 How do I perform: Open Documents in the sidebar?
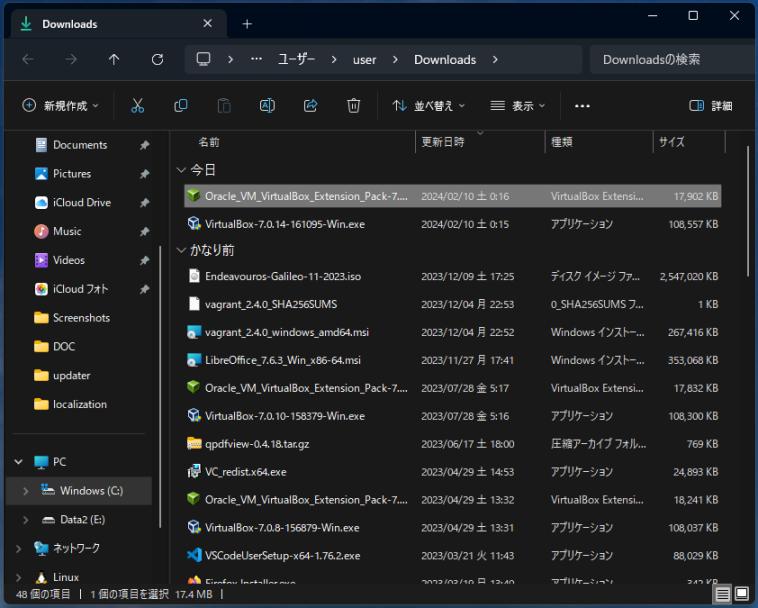pos(80,145)
